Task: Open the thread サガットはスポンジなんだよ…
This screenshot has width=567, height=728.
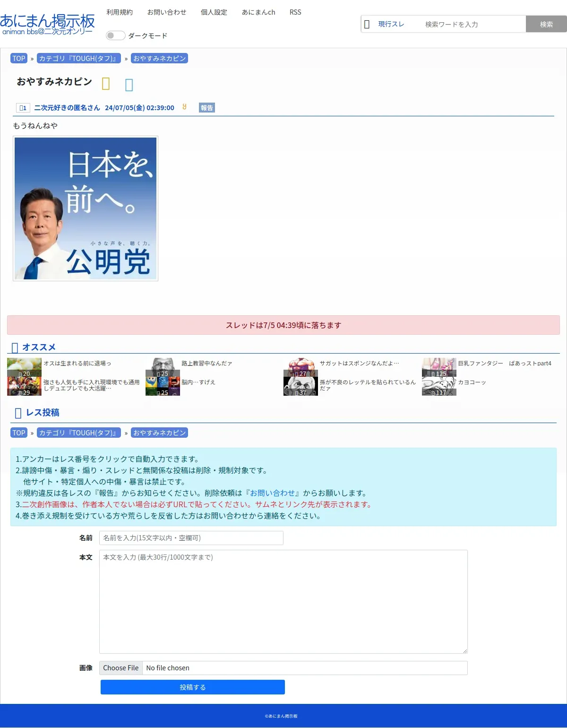Action: tap(360, 364)
